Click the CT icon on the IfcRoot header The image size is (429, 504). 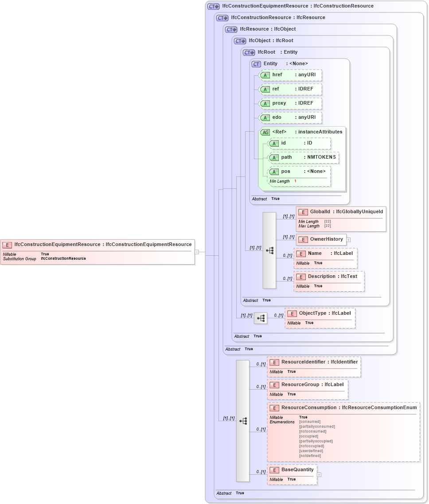pyautogui.click(x=248, y=52)
